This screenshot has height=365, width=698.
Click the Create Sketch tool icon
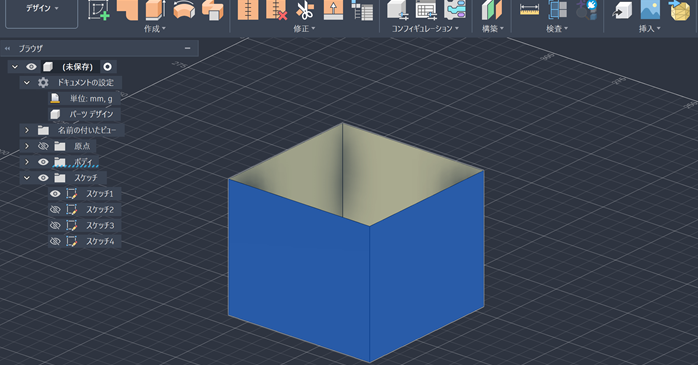click(x=98, y=10)
